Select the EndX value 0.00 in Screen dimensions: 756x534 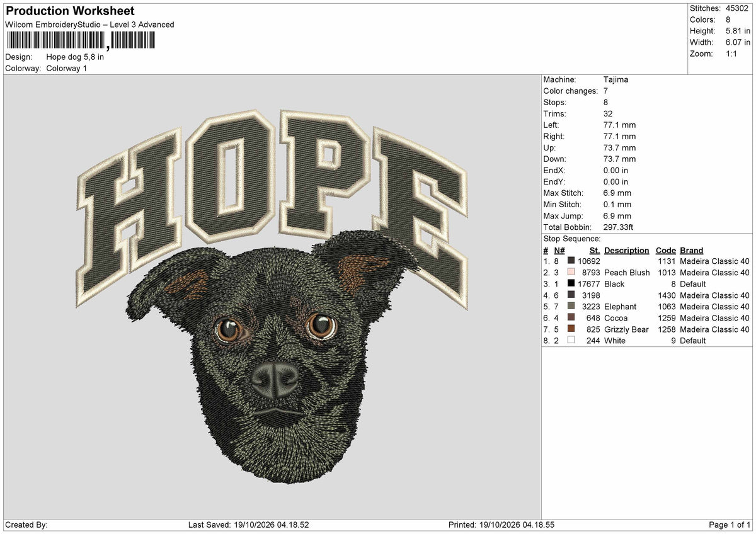pyautogui.click(x=616, y=170)
